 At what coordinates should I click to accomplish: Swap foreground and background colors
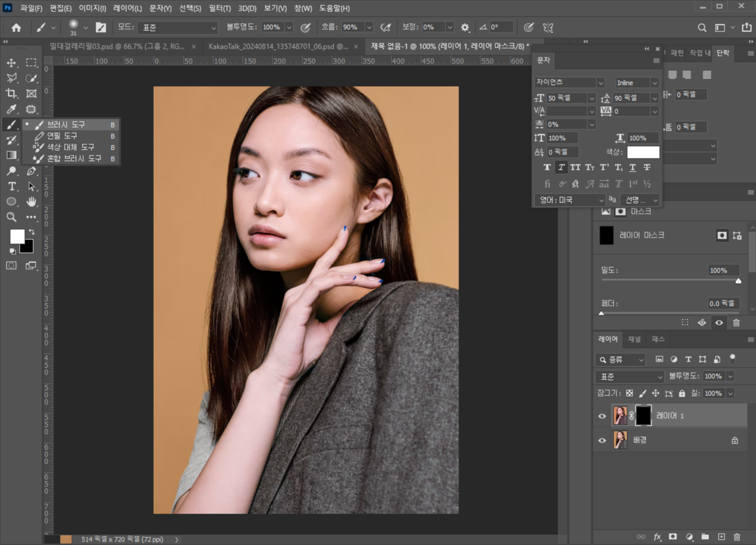coord(31,232)
